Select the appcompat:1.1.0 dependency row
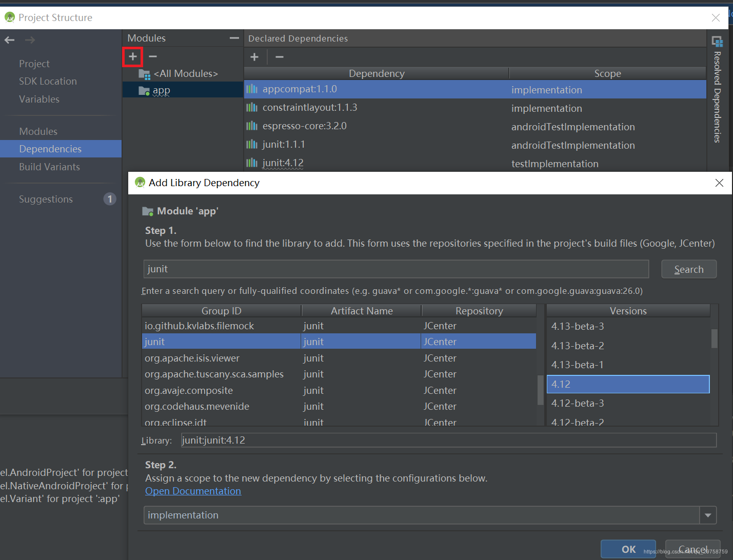This screenshot has width=733, height=560. point(475,89)
